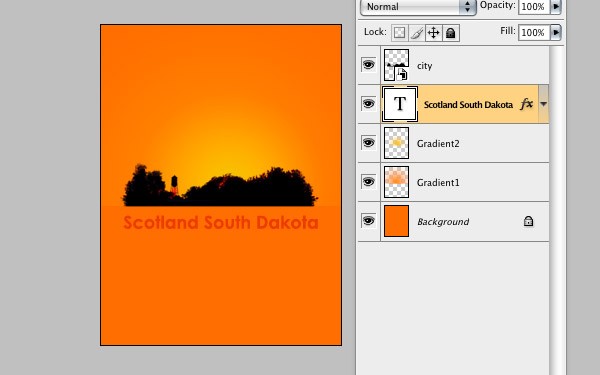Click the orange Background layer thumbnail
Screen dimensions: 600x375
(396, 221)
